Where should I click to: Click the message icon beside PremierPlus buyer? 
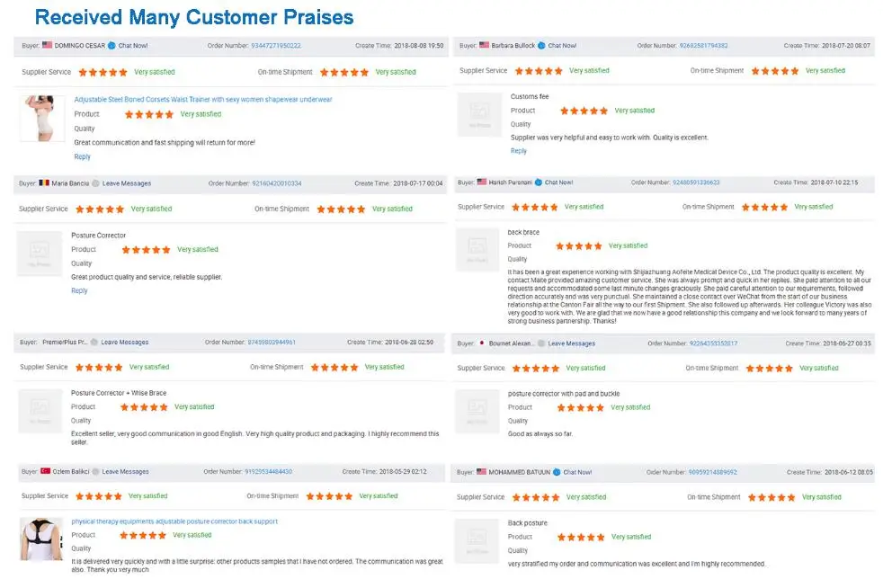coord(94,343)
